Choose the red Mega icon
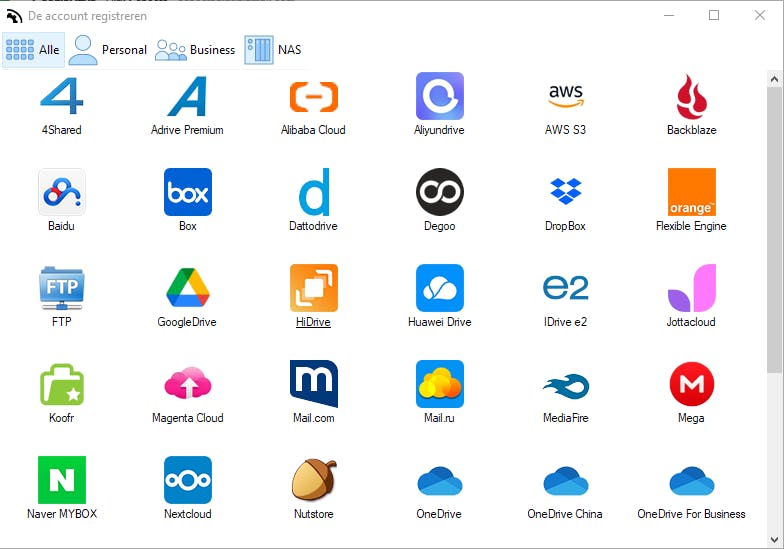Screen dimensions: 784x549 point(692,384)
